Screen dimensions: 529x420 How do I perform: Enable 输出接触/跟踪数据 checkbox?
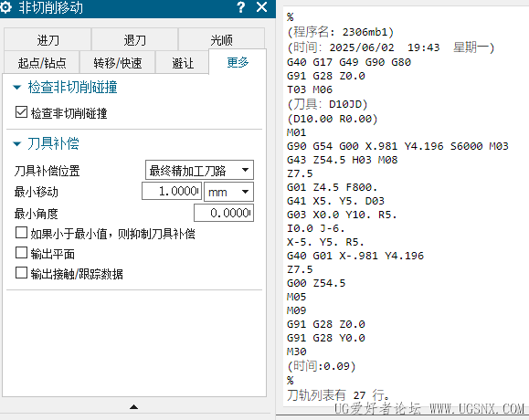21,273
